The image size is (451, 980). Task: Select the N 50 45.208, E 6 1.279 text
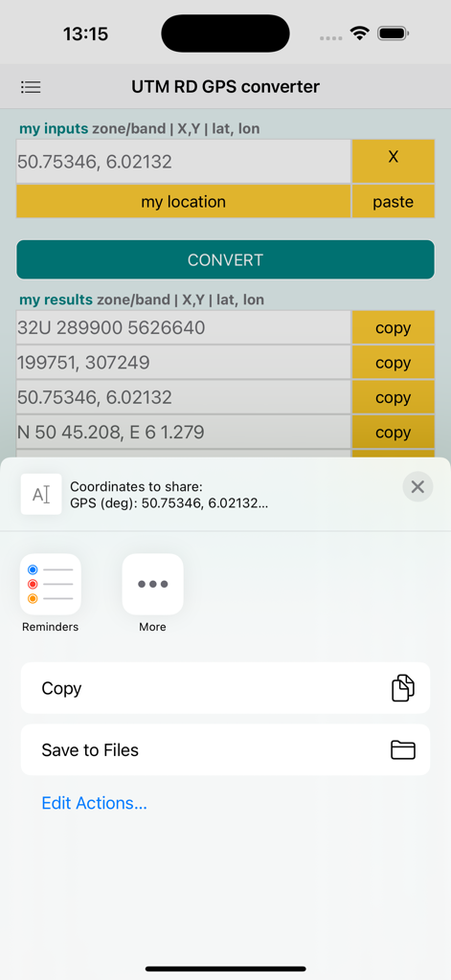183,433
